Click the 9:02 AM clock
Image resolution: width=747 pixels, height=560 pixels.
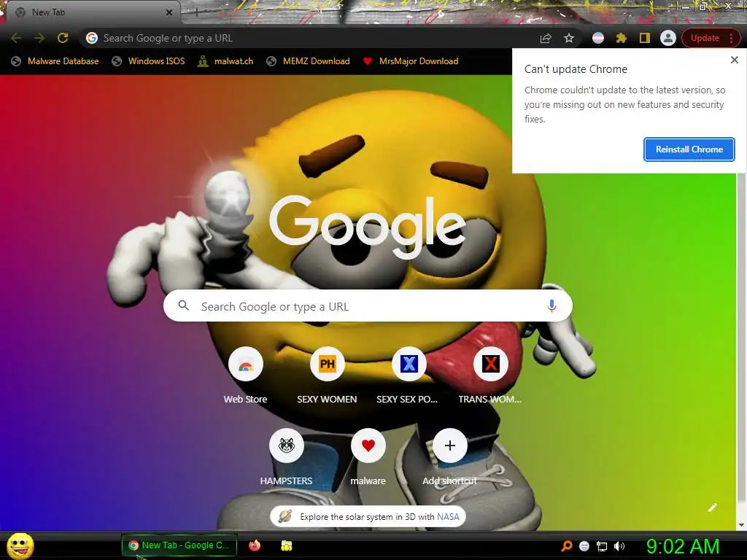coord(683,547)
